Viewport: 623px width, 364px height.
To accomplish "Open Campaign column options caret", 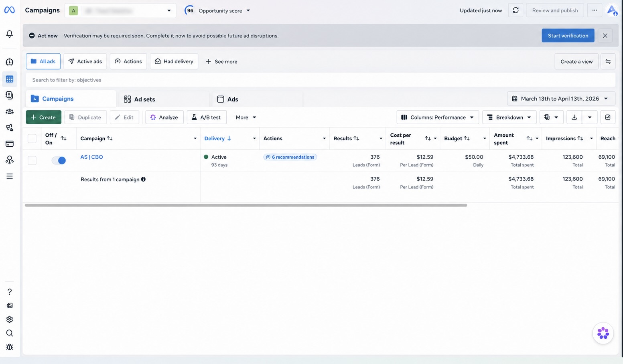I will (195, 139).
